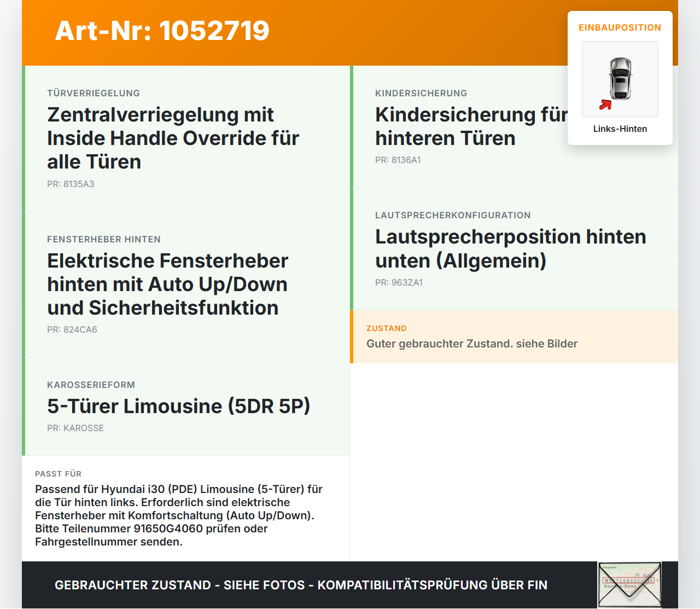Image resolution: width=700 pixels, height=609 pixels.
Task: Click the FENSTERHEBER HINTEN category label
Action: pos(104,239)
